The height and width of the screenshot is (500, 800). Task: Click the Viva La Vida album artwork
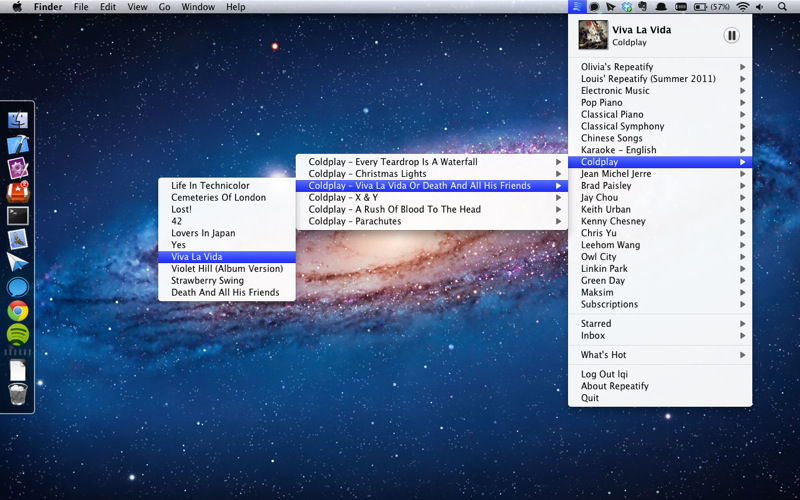click(x=593, y=35)
